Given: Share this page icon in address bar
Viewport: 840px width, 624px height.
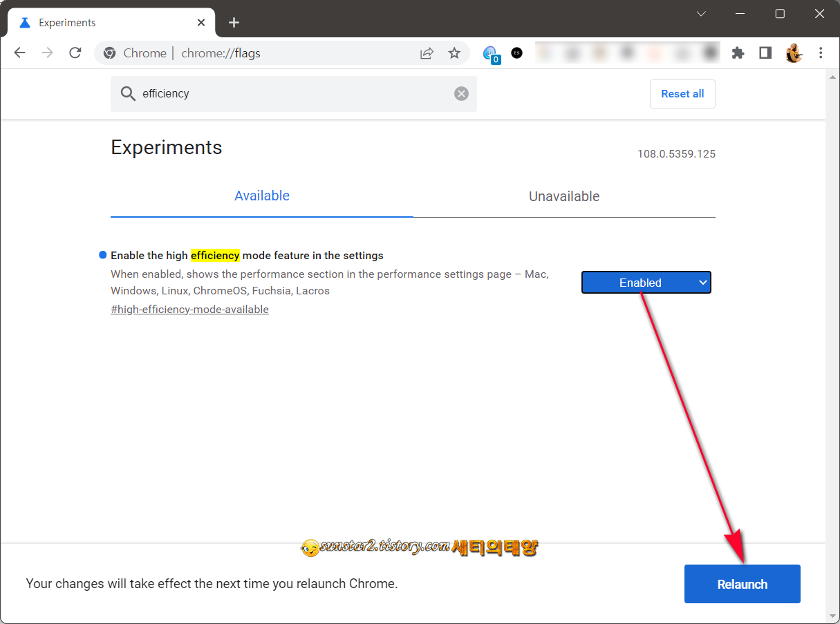Looking at the screenshot, I should tap(427, 53).
